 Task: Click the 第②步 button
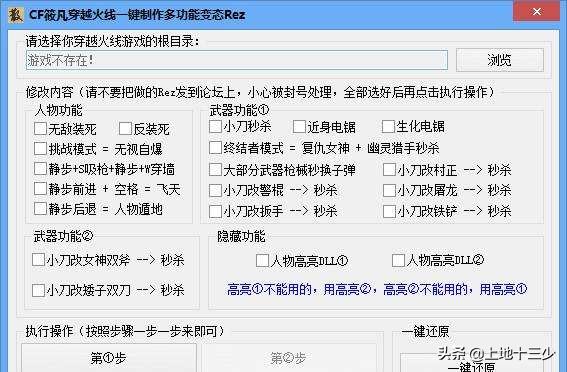pyautogui.click(x=289, y=358)
